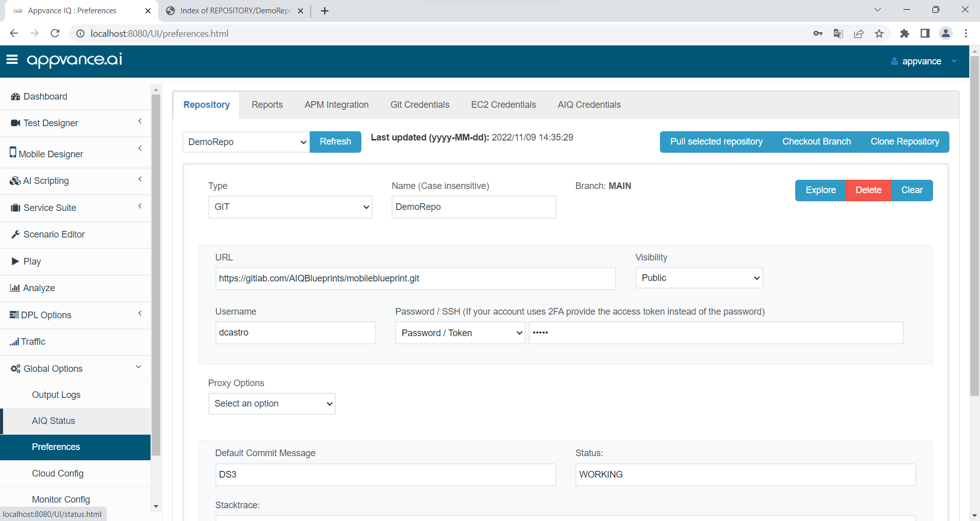Open the DemoRepo repository dropdown
Screen dimensions: 980x521
tap(246, 142)
